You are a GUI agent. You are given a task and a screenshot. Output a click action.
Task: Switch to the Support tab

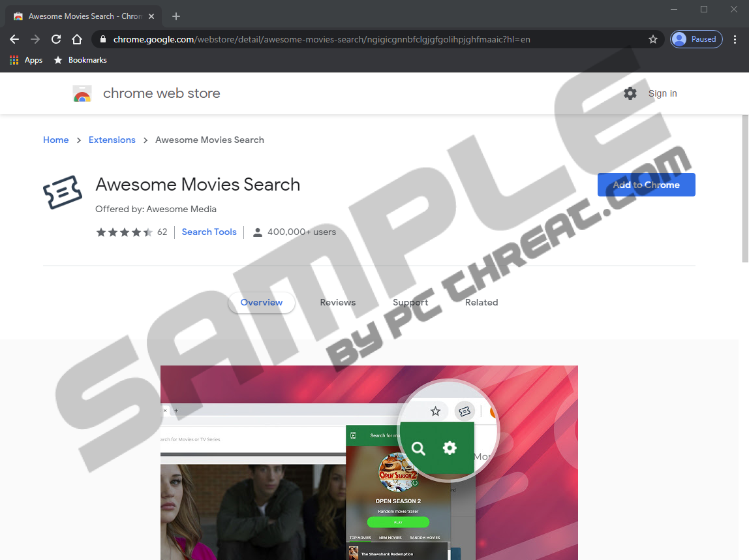[x=410, y=302]
